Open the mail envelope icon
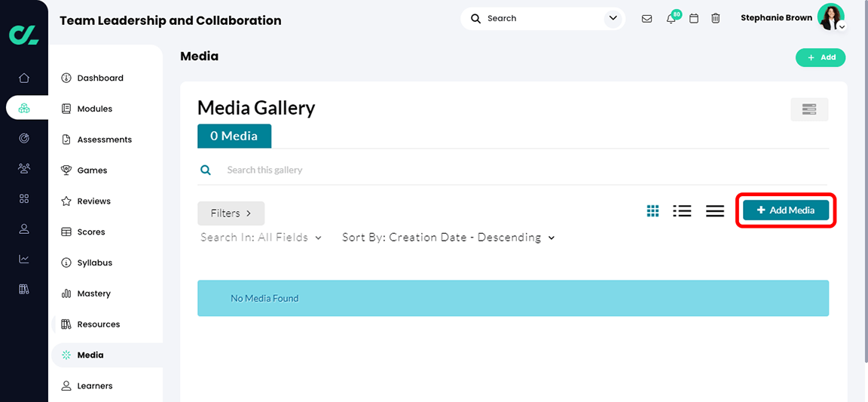The height and width of the screenshot is (402, 868). tap(646, 19)
